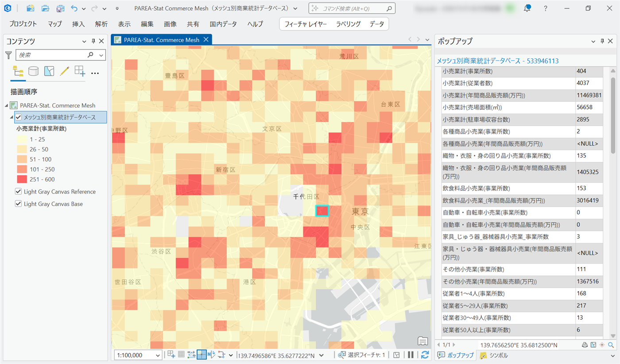Click the refresh map icon in status bar
This screenshot has height=364, width=620.
pos(425,355)
